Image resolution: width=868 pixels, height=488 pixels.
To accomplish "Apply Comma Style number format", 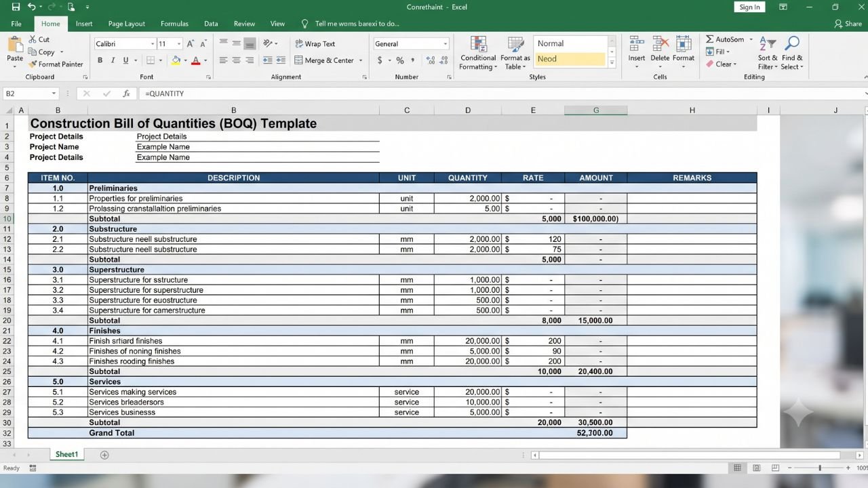I will pos(412,60).
